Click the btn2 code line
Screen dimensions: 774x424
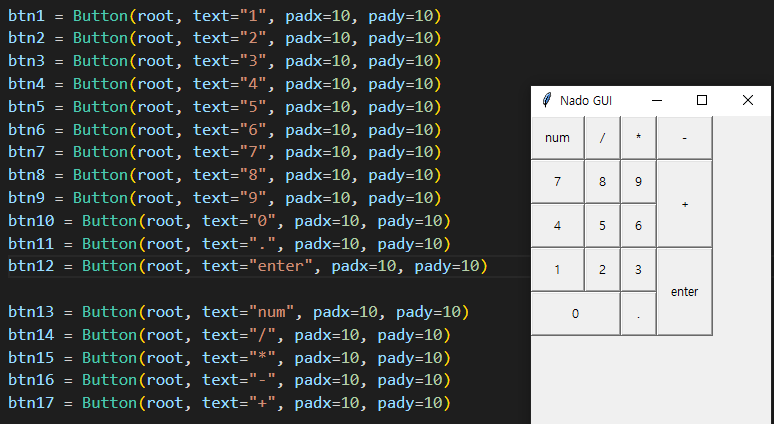(225, 38)
